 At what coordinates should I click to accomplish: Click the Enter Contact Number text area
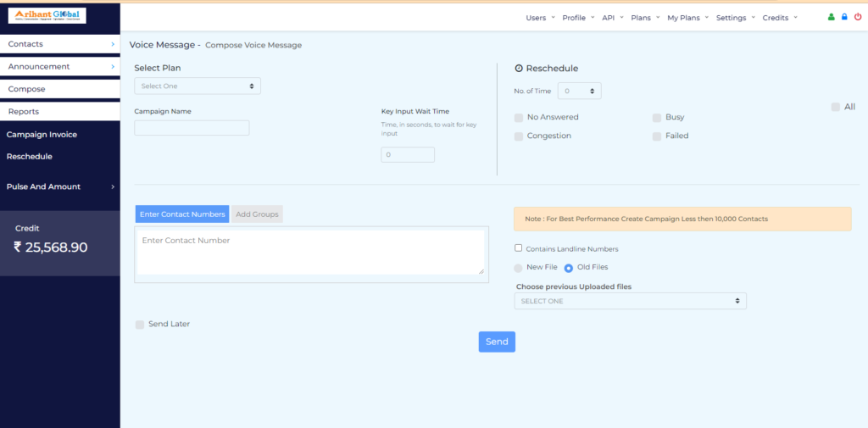[x=311, y=253]
